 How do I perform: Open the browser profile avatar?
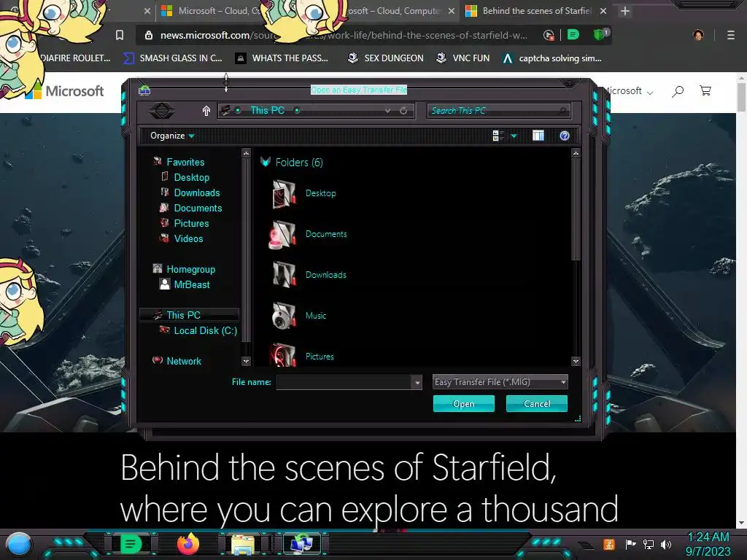698,35
